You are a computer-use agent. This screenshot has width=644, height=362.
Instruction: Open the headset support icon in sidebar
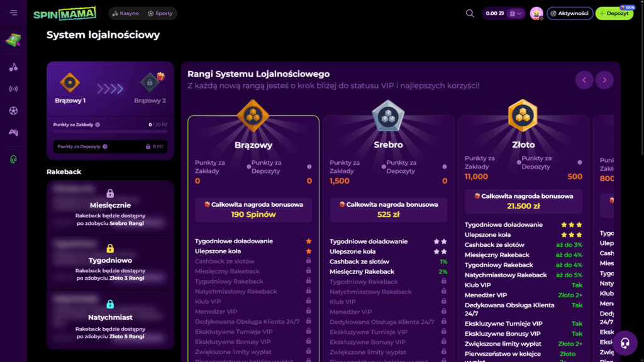tap(13, 160)
